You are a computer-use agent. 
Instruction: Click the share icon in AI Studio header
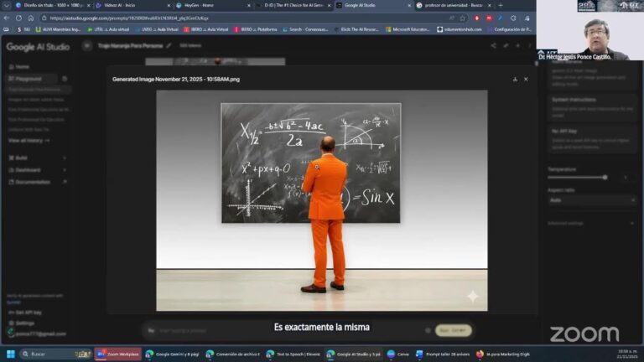point(493,46)
